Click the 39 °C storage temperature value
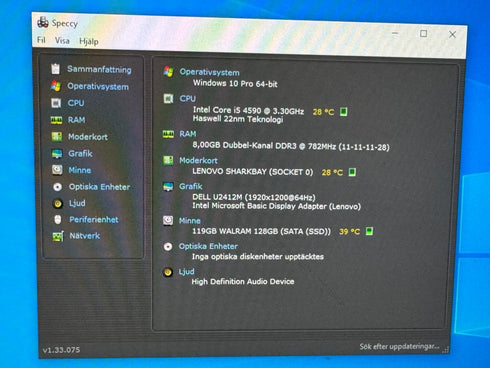This screenshot has width=490, height=368. pyautogui.click(x=349, y=231)
